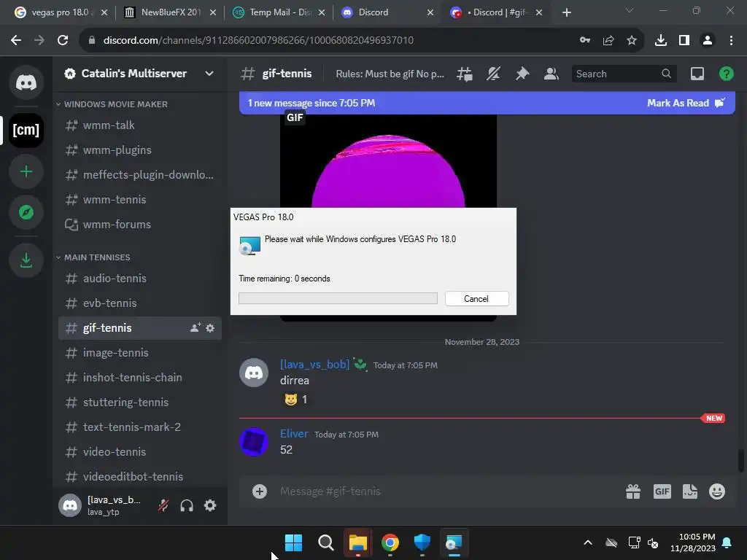This screenshot has width=747, height=560.
Task: Open the sticker picker icon
Action: point(690,491)
